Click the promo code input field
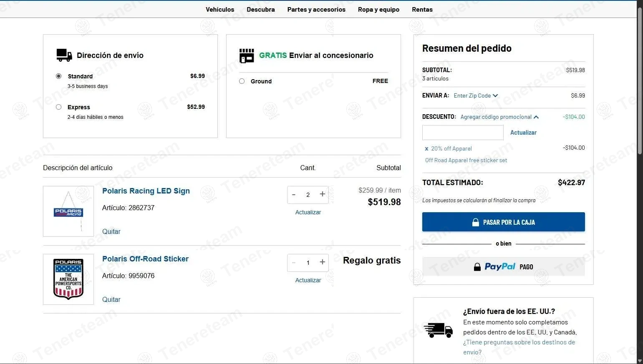This screenshot has width=643, height=364. [x=463, y=133]
